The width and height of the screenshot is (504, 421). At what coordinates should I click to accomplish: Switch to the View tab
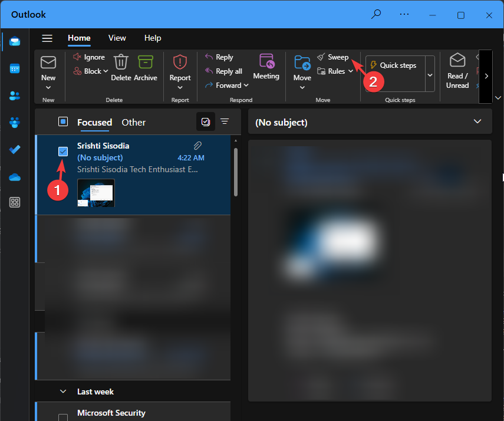(117, 38)
